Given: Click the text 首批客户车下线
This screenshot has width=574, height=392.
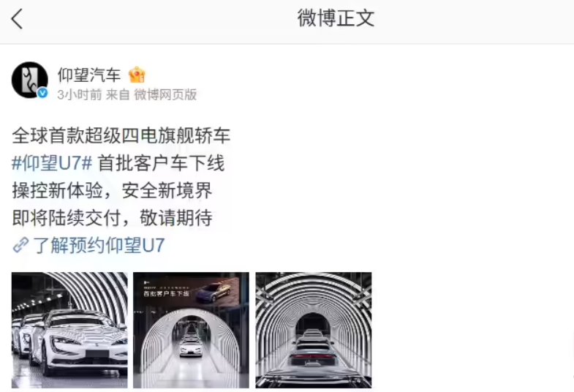Looking at the screenshot, I should (161, 163).
